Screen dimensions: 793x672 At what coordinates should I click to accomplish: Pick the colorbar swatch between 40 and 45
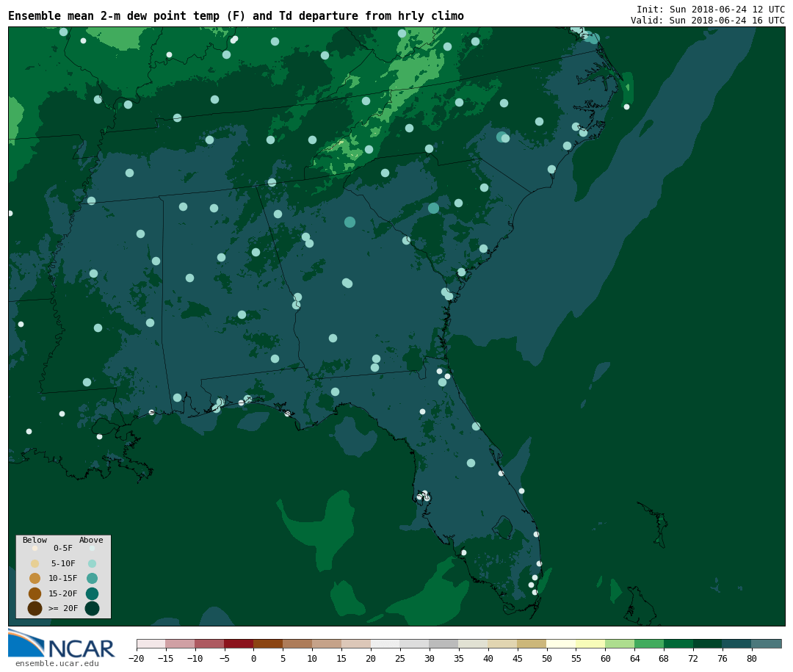click(503, 643)
